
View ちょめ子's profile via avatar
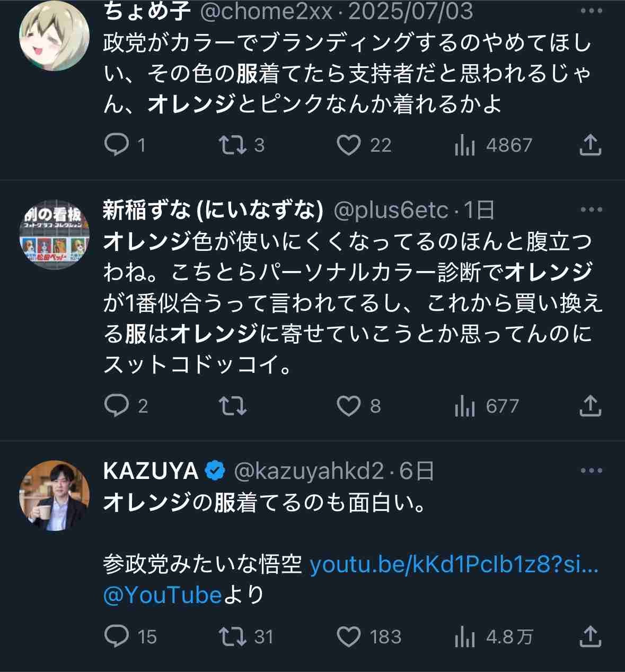coord(54,36)
